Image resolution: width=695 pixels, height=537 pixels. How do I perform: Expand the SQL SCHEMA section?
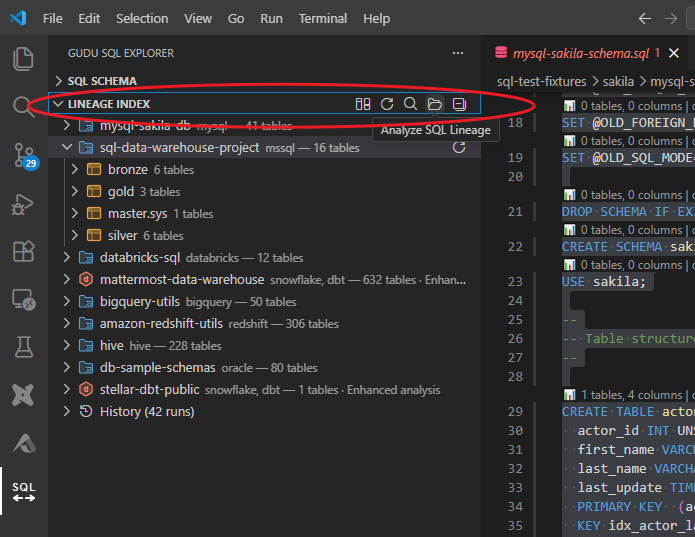58,81
